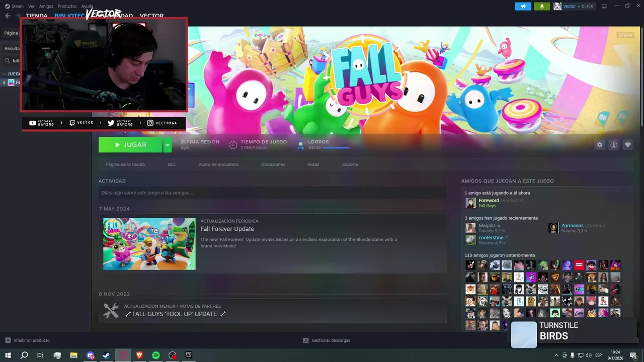The width and height of the screenshot is (644, 362).
Task: Open Windows notification center icon
Action: (x=633, y=355)
